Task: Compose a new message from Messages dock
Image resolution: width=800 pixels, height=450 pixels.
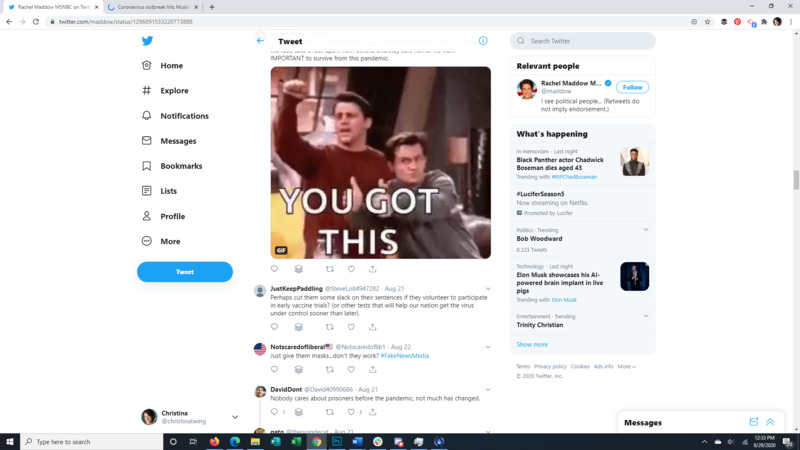Action: pyautogui.click(x=754, y=422)
